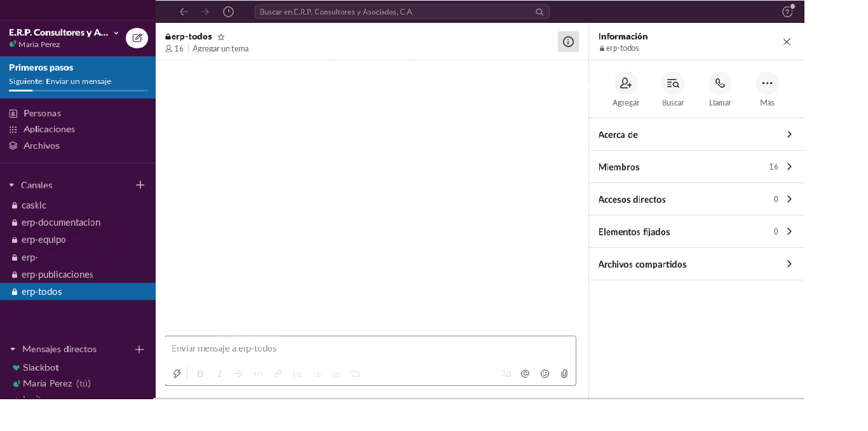Toggle italic formatting
This screenshot has height=431, width=868.
coord(220,374)
